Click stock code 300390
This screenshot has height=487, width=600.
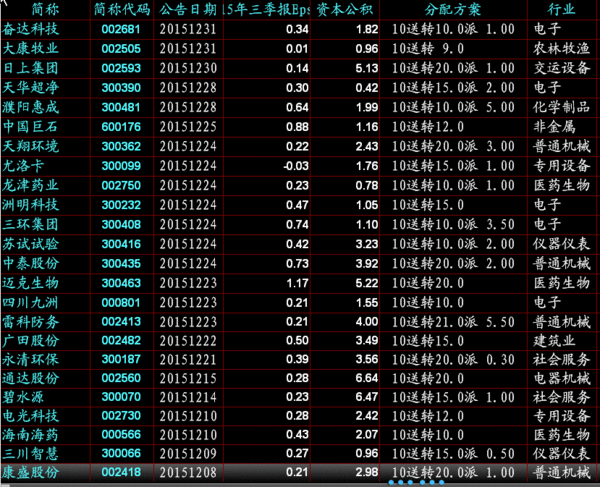121,88
